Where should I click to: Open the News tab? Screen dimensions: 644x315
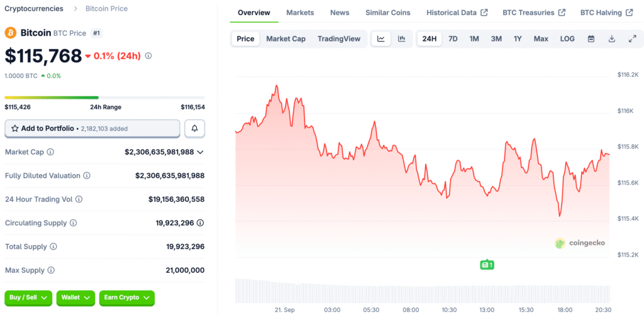[x=340, y=13]
